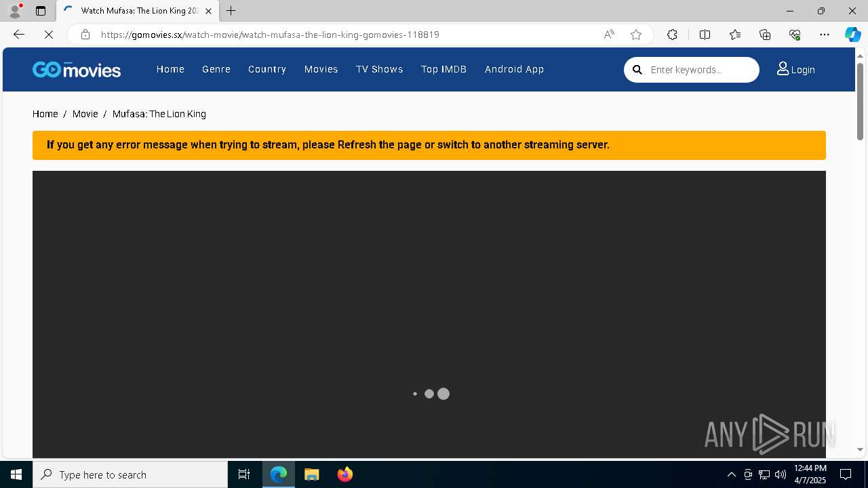Screen dimensions: 868x488
Task: Click the Windows taskbar search box
Action: click(130, 474)
